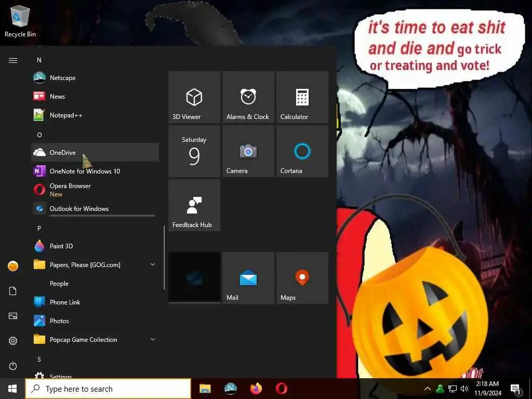
Task: Open the Calculator tile
Action: [x=302, y=97]
